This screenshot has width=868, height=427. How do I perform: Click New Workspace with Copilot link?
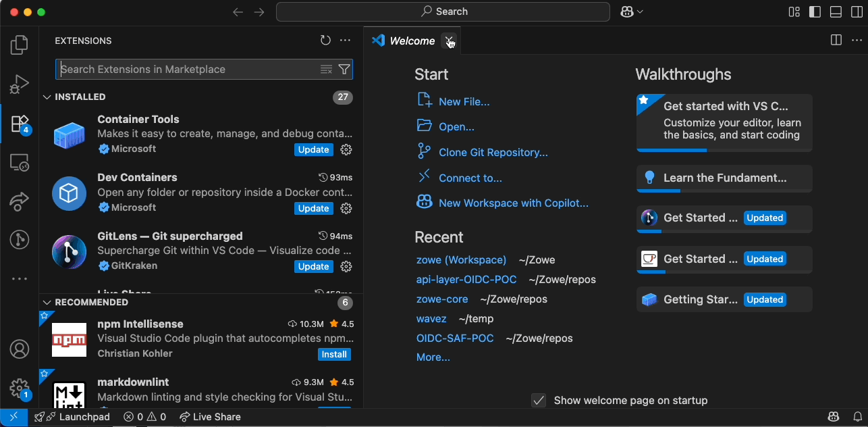(x=513, y=203)
